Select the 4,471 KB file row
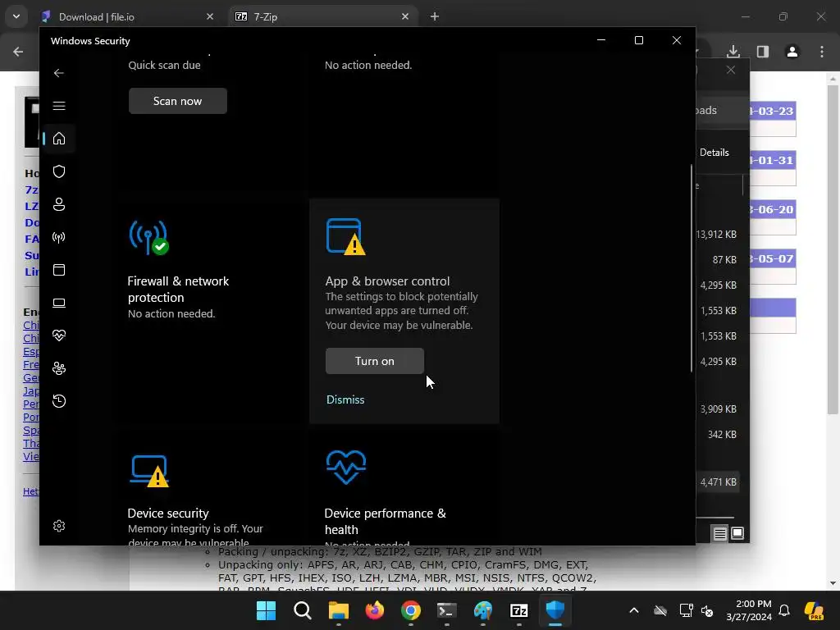Screen dimensions: 840x630 tap(718, 482)
